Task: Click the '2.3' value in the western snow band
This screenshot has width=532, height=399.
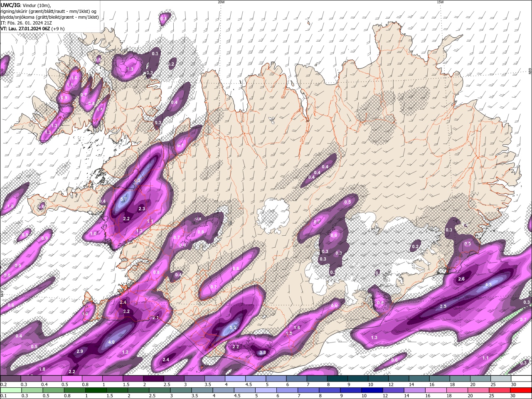Action: pos(141,209)
